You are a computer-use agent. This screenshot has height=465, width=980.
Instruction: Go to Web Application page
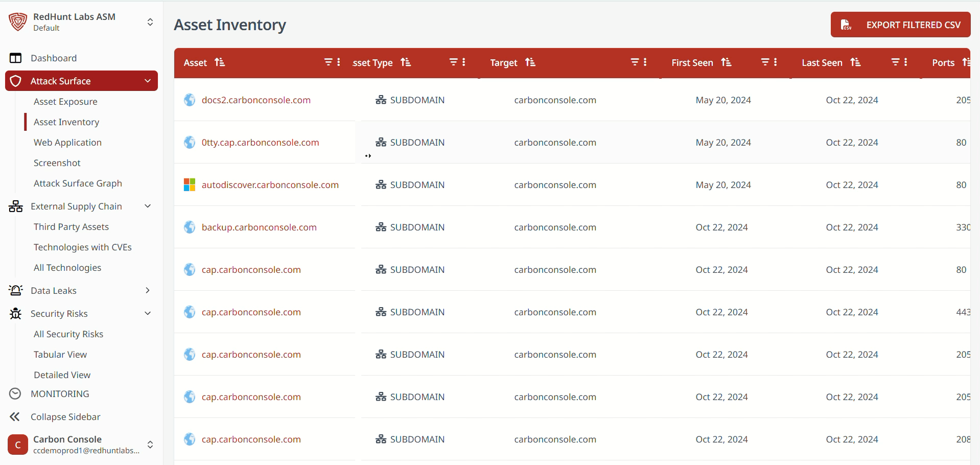67,143
